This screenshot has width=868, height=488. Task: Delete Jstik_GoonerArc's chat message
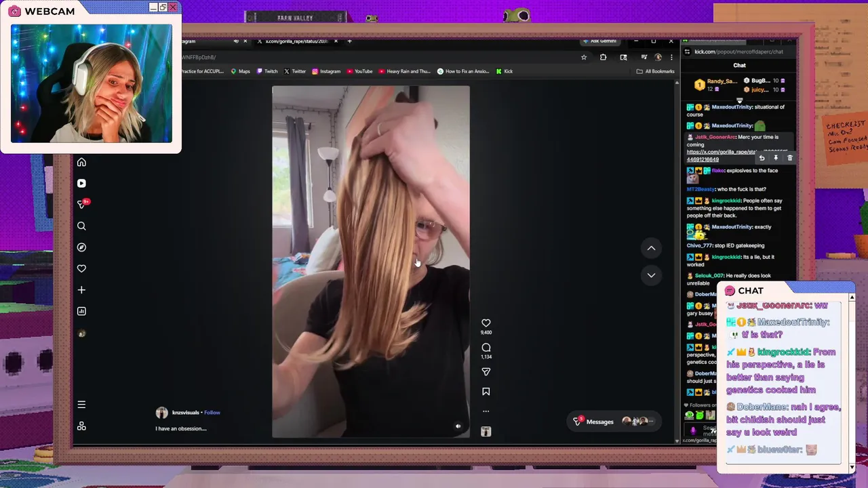point(790,158)
